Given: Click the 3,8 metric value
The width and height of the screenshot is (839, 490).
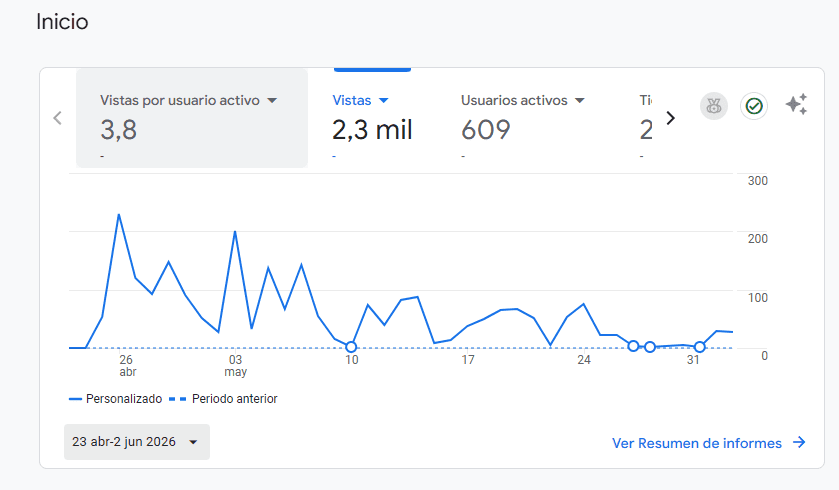Looking at the screenshot, I should coord(119,130).
